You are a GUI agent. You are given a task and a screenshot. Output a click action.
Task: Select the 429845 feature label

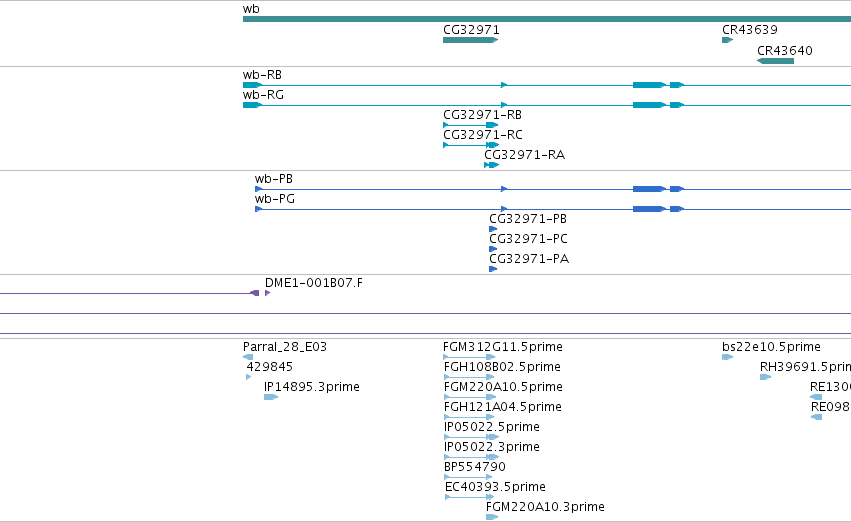tap(270, 367)
